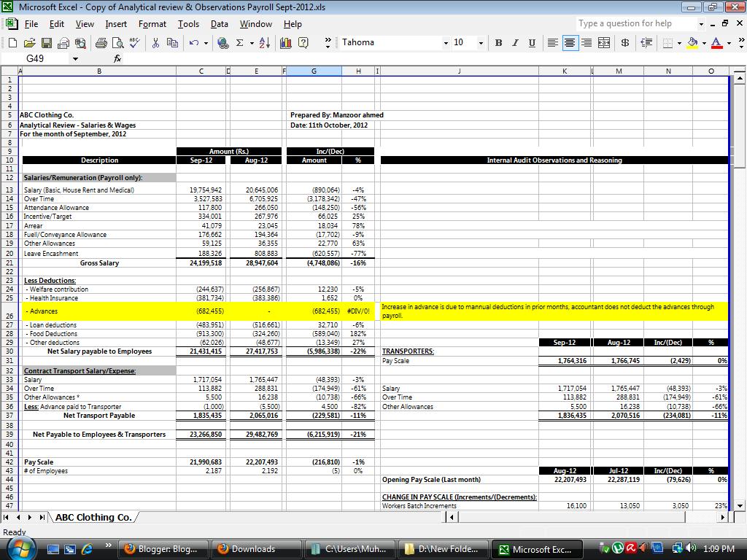Expand Standard toolbar options chevron
This screenshot has width=747, height=560.
pos(328,43)
